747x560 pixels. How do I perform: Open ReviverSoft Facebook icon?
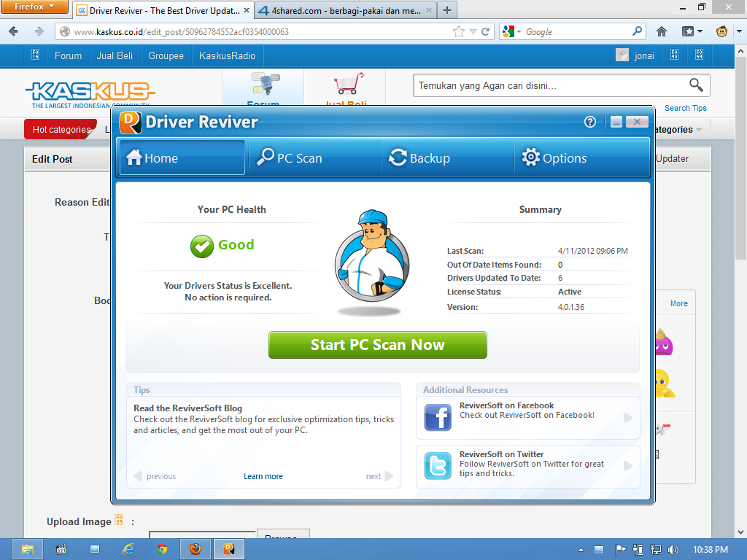[438, 418]
